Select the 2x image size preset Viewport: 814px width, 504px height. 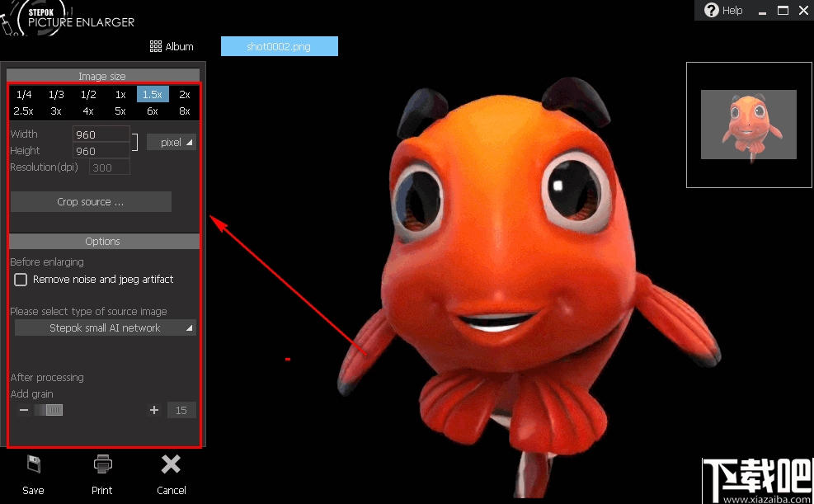pyautogui.click(x=184, y=95)
